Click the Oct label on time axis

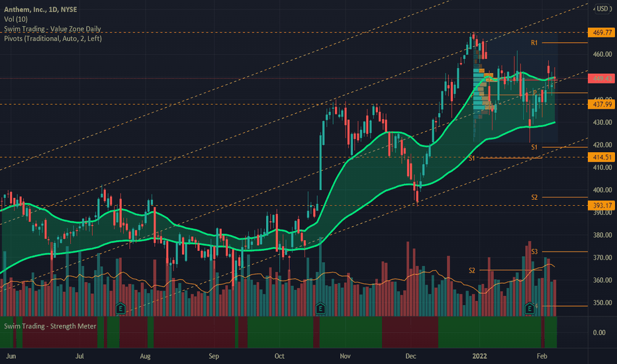(279, 356)
